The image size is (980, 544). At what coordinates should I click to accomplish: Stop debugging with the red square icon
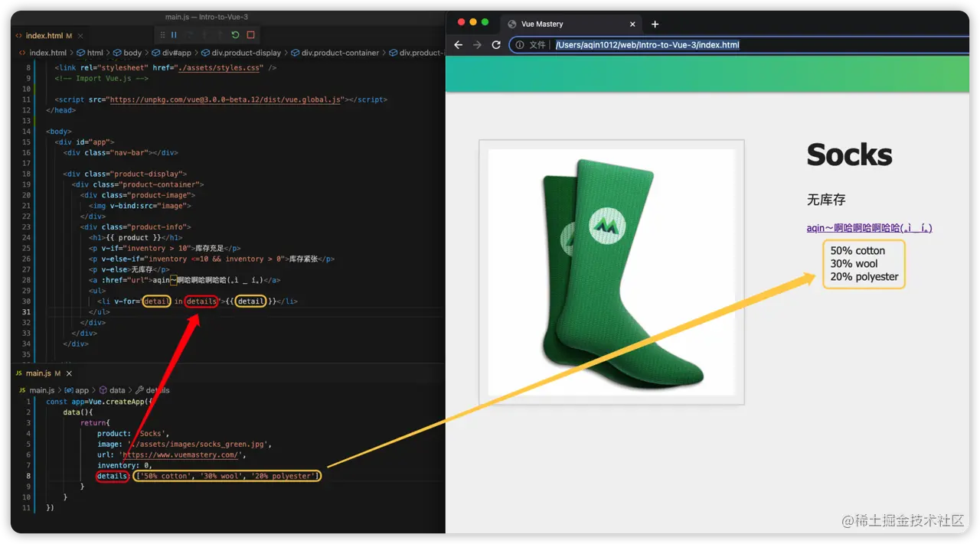[250, 35]
